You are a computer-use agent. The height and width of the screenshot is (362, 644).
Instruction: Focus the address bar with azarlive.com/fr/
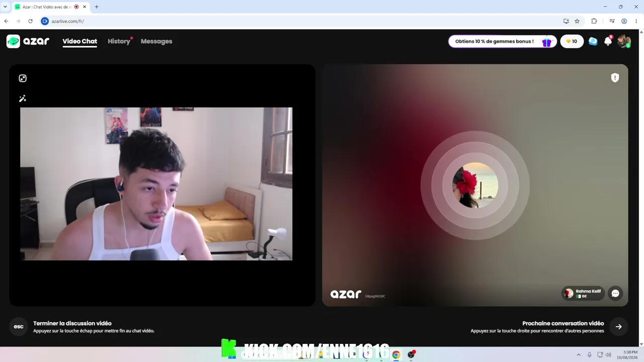tap(302, 21)
